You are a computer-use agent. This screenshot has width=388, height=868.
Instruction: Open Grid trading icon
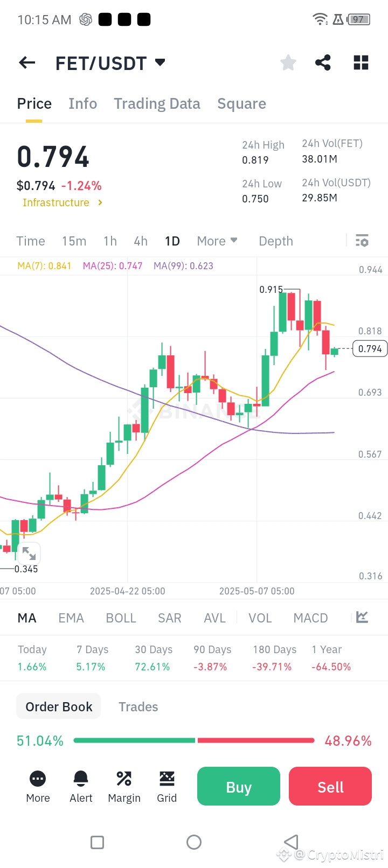click(167, 786)
